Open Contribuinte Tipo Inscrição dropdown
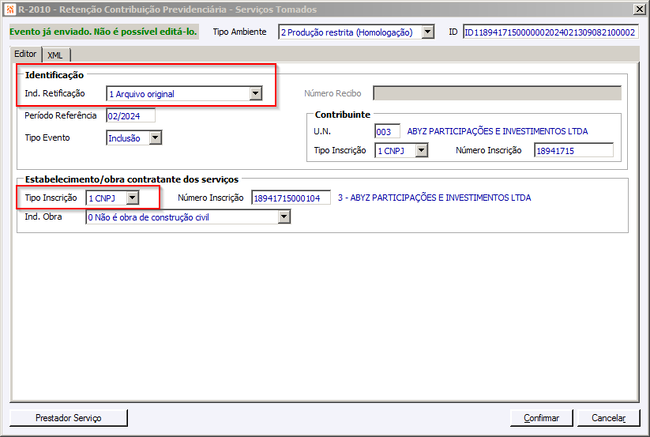This screenshot has width=650, height=437. coord(421,151)
